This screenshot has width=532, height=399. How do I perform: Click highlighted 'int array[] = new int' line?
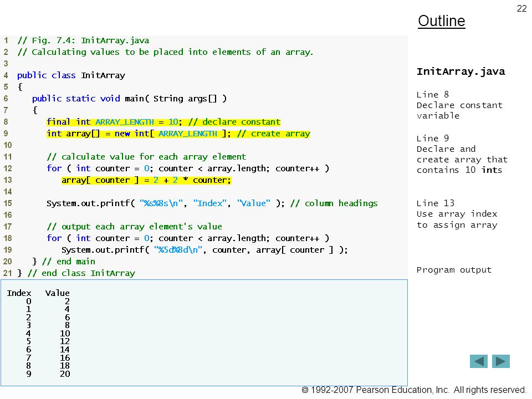click(x=139, y=134)
